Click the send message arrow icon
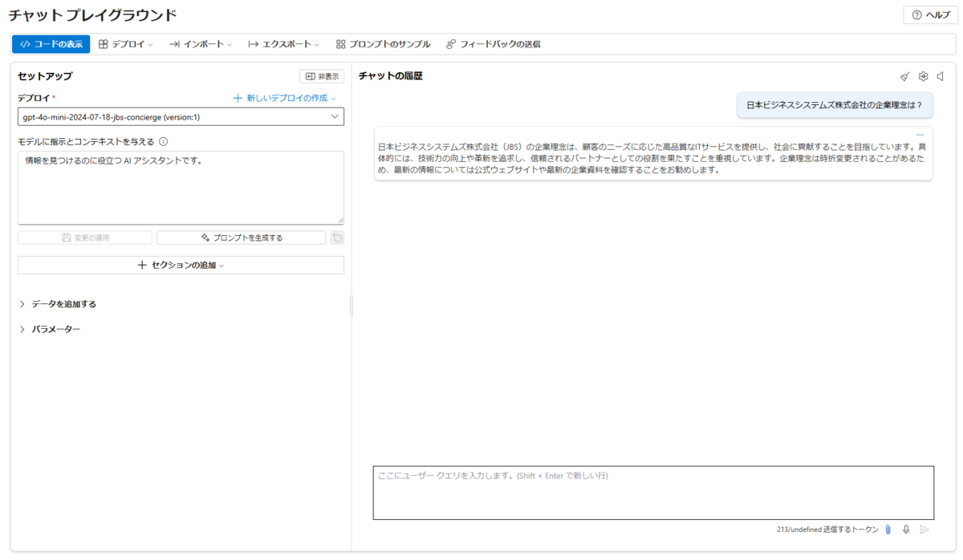 [924, 530]
